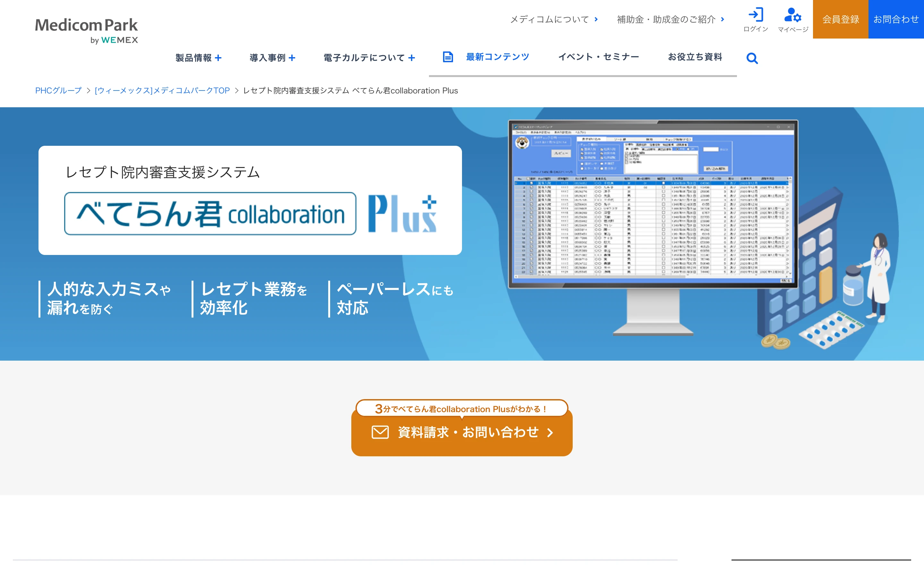Click the べてらん君 collaboration Plus logo banner
Viewport: 924px width, 578px height.
(250, 214)
